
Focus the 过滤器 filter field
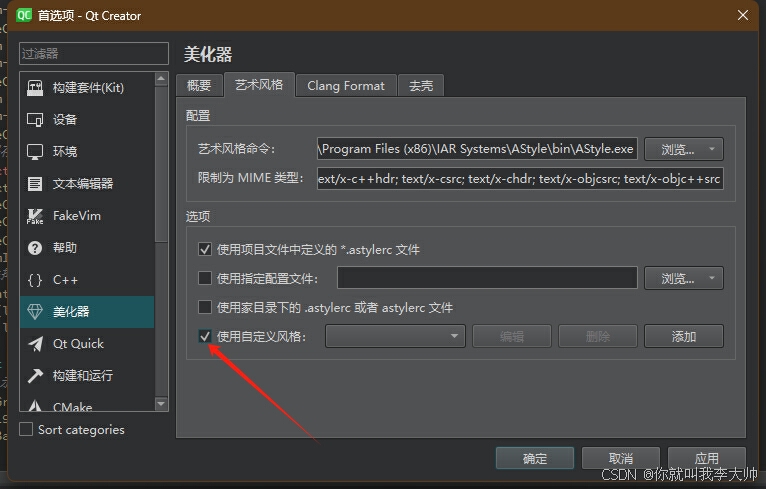click(94, 53)
